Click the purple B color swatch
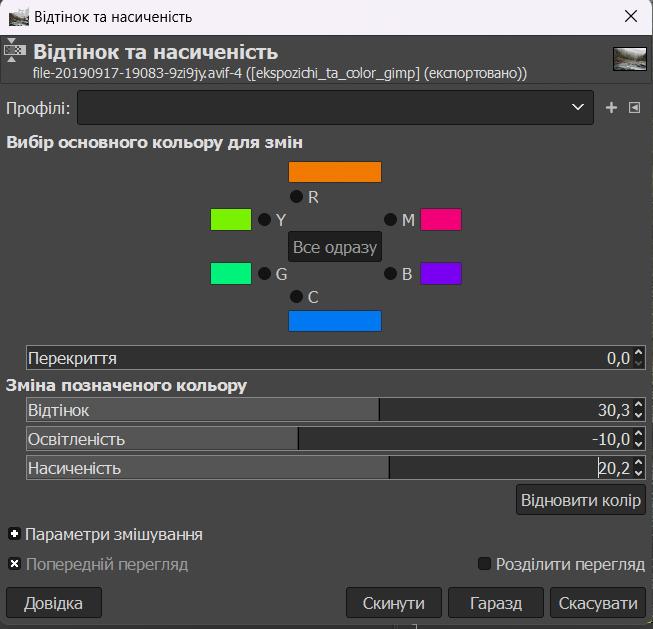The height and width of the screenshot is (629, 653). click(441, 274)
